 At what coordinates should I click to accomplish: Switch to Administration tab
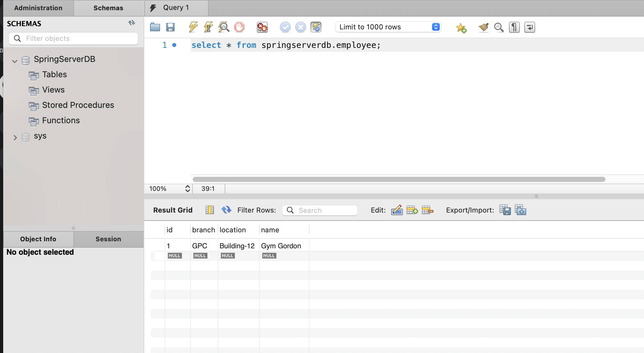pos(38,8)
